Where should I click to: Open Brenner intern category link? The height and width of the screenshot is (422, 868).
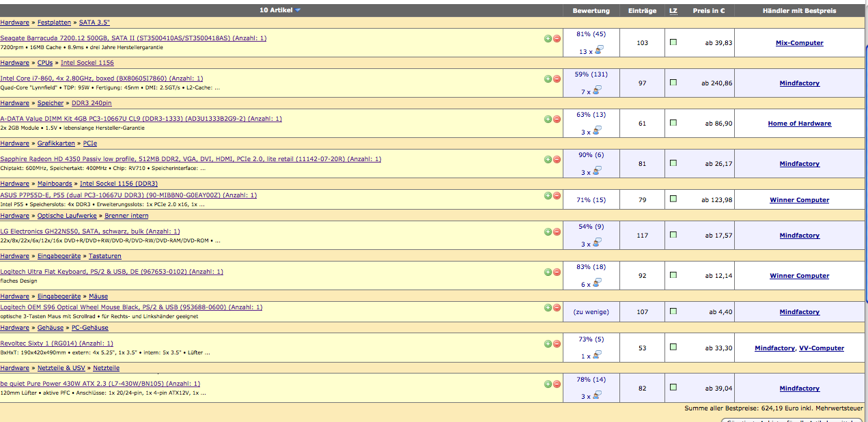click(x=126, y=216)
